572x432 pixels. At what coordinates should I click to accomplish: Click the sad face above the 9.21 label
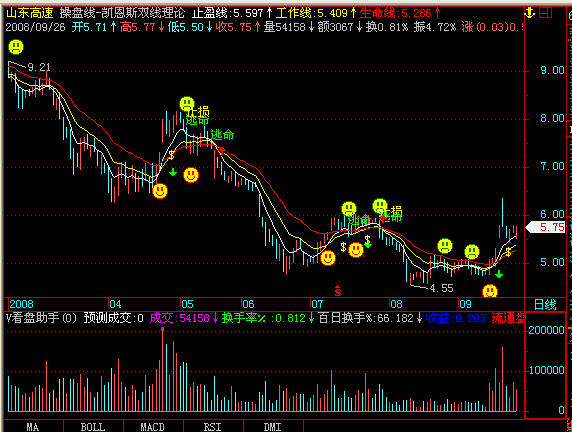pyautogui.click(x=16, y=47)
